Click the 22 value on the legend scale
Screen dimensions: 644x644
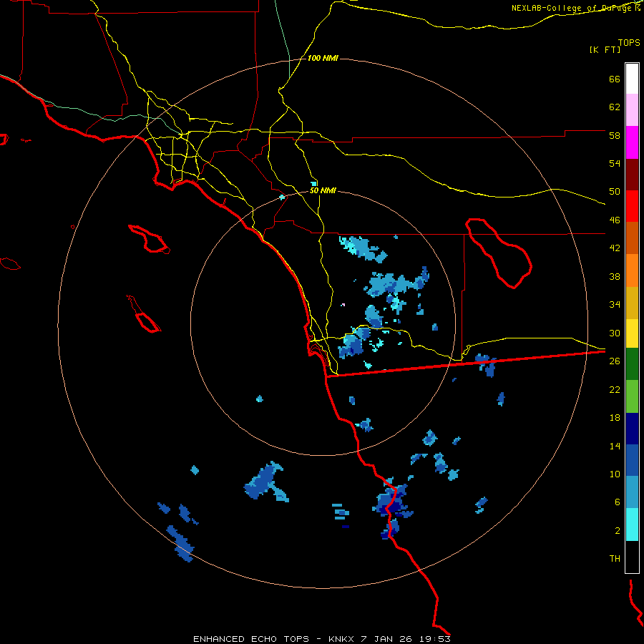click(615, 389)
